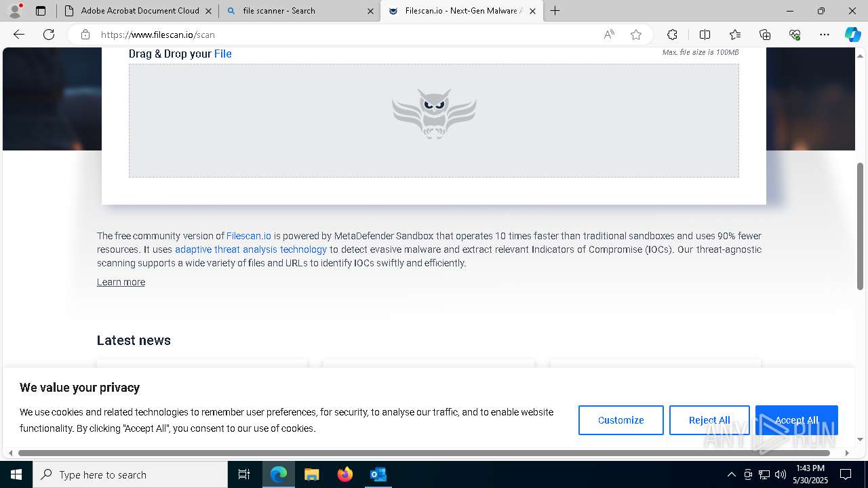
Task: Open network status tray icon
Action: click(x=764, y=474)
